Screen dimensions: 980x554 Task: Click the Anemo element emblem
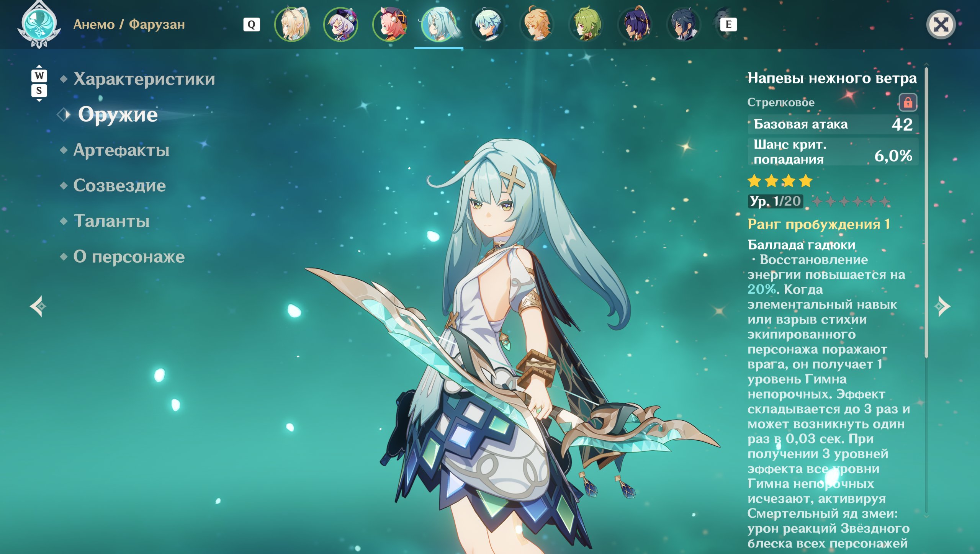point(39,24)
